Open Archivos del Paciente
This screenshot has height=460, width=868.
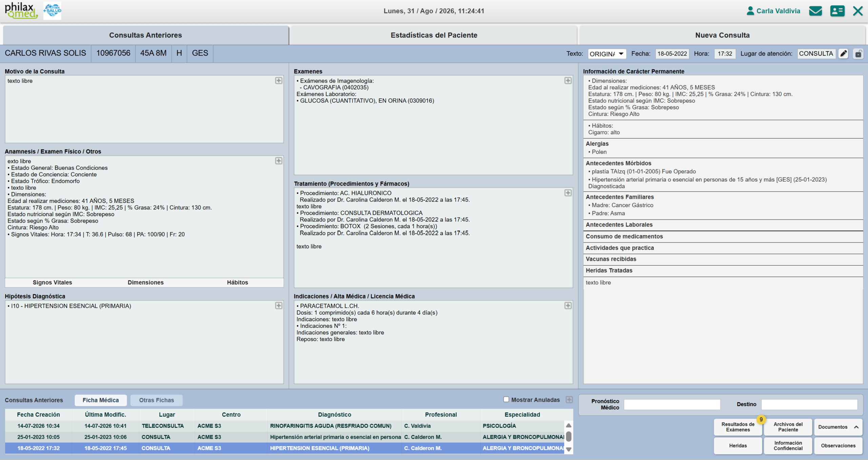[x=788, y=427]
